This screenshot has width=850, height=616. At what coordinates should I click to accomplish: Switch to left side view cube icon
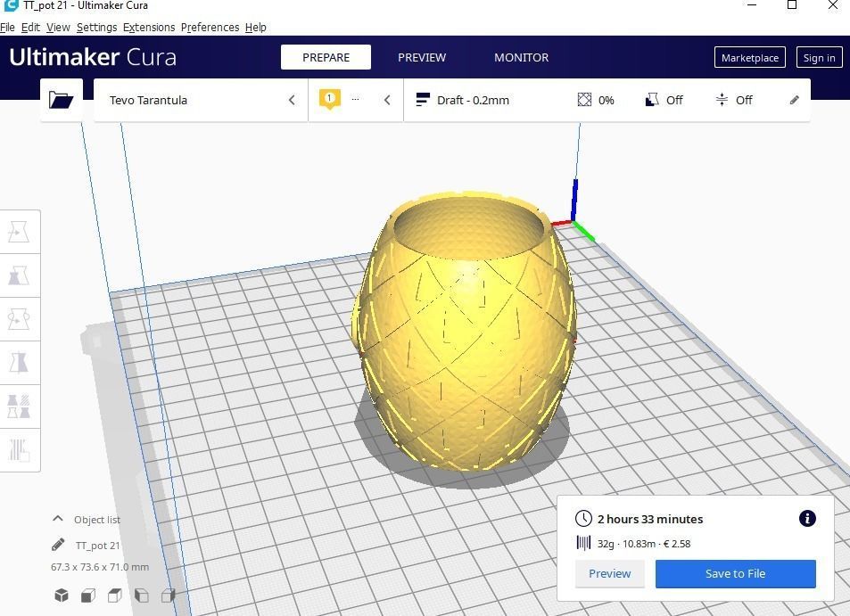(142, 595)
